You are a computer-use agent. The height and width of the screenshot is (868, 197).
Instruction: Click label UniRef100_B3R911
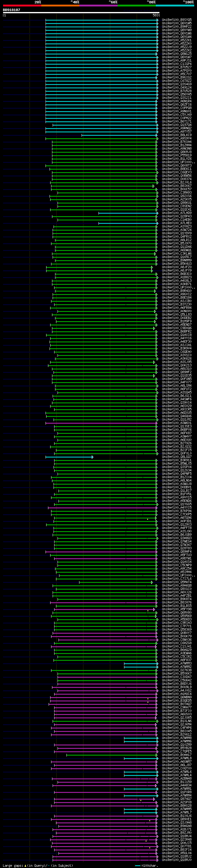pyautogui.click(x=177, y=460)
